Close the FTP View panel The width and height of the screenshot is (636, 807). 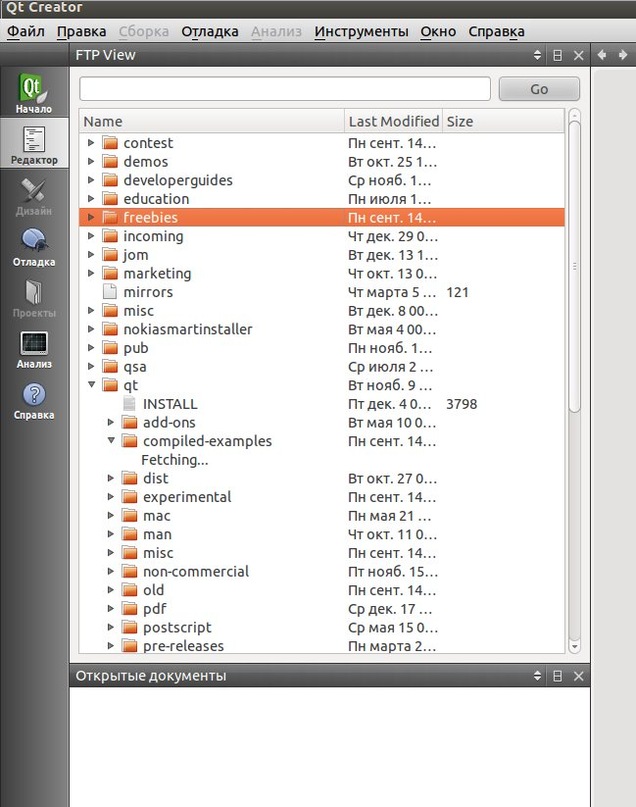(579, 55)
